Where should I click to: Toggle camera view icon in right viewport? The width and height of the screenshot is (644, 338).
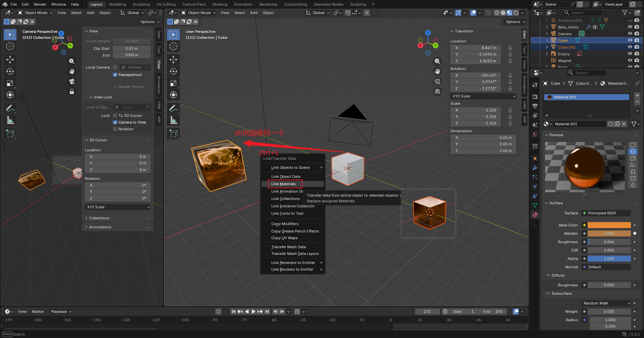click(x=437, y=81)
